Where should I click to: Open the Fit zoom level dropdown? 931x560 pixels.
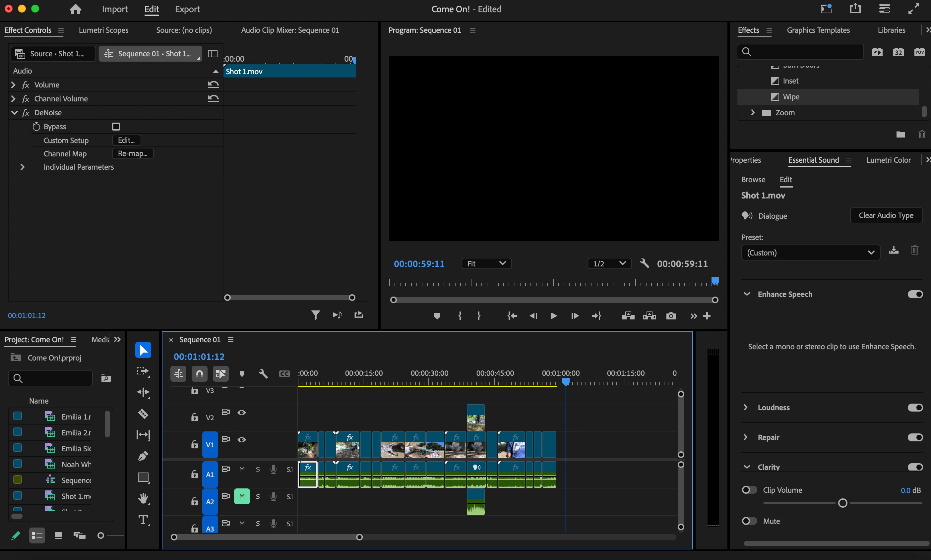coord(486,263)
